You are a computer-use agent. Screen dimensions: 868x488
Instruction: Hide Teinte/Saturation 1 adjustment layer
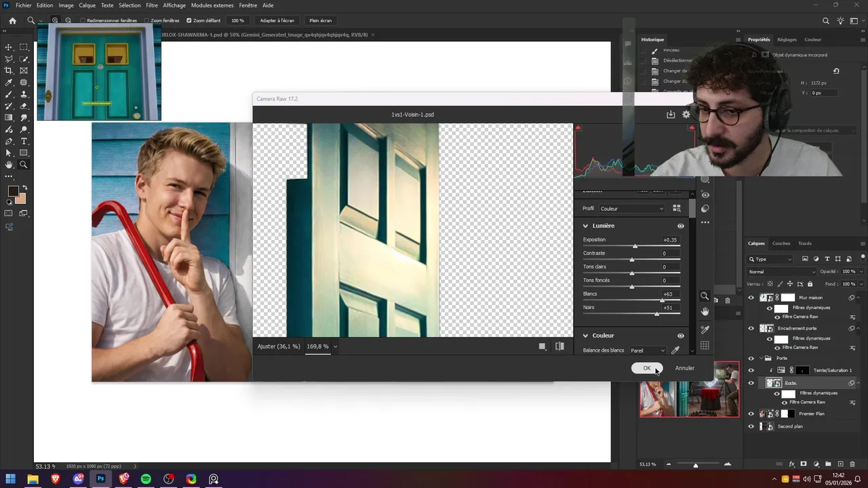coord(751,370)
